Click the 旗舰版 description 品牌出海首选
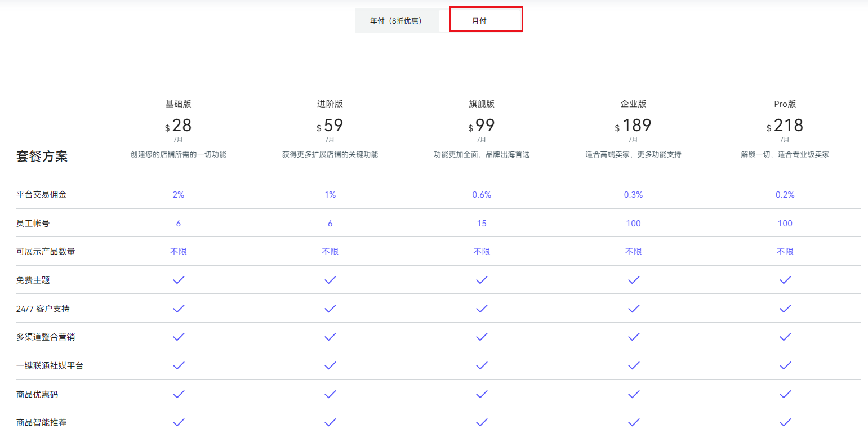The width and height of the screenshot is (868, 442). 482,154
